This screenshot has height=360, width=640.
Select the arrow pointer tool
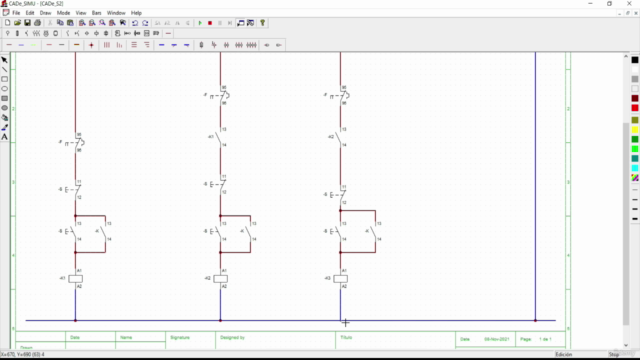click(4, 60)
